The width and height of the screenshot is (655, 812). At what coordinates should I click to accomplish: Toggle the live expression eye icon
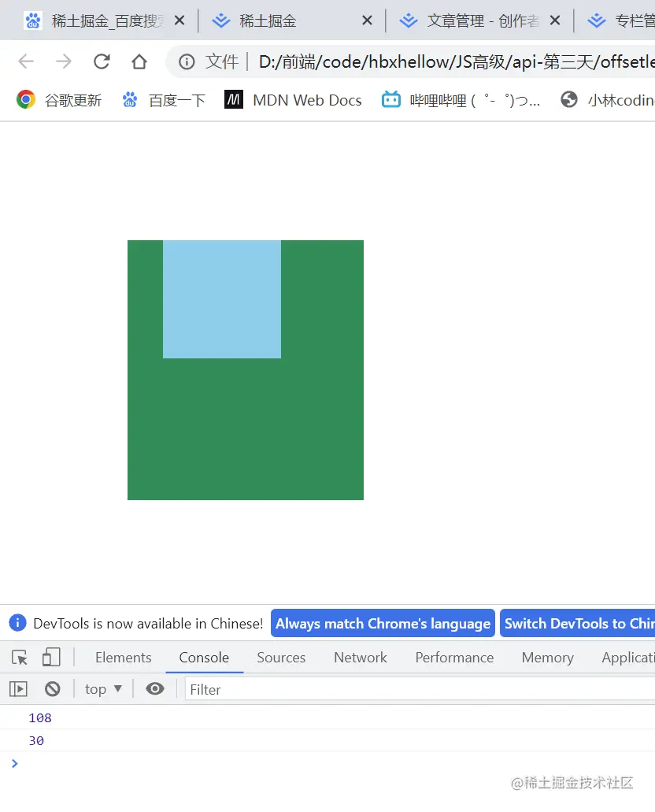[x=154, y=688]
